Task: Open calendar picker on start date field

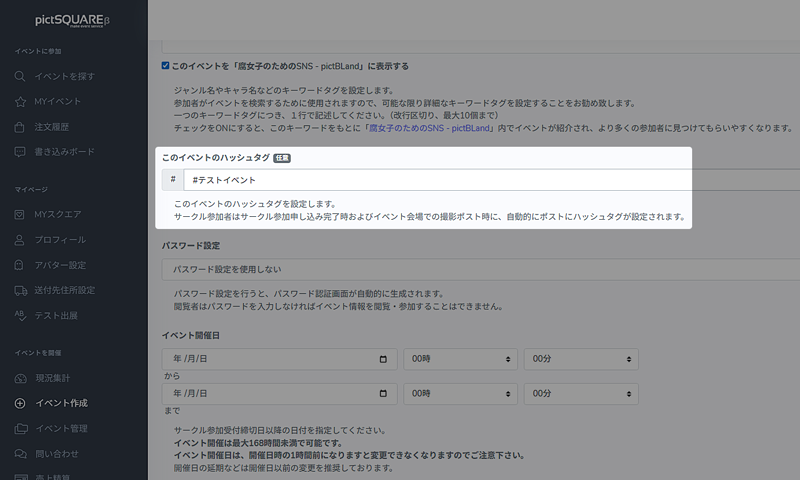Action: tap(383, 359)
